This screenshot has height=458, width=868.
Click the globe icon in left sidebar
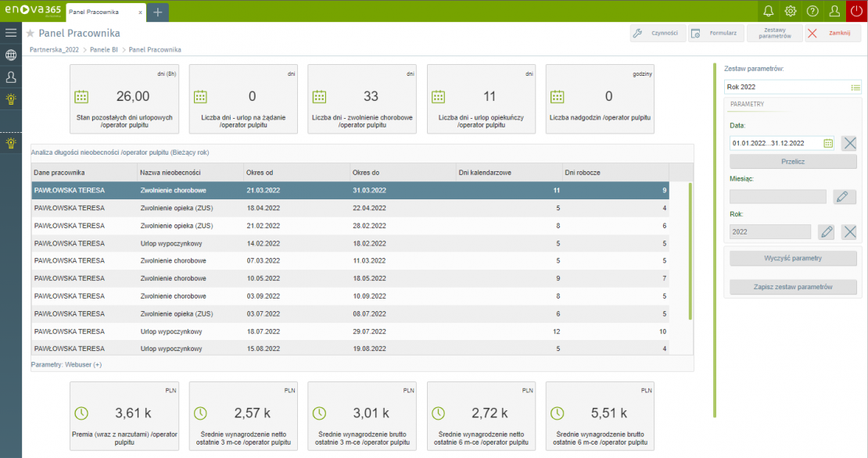(x=11, y=55)
